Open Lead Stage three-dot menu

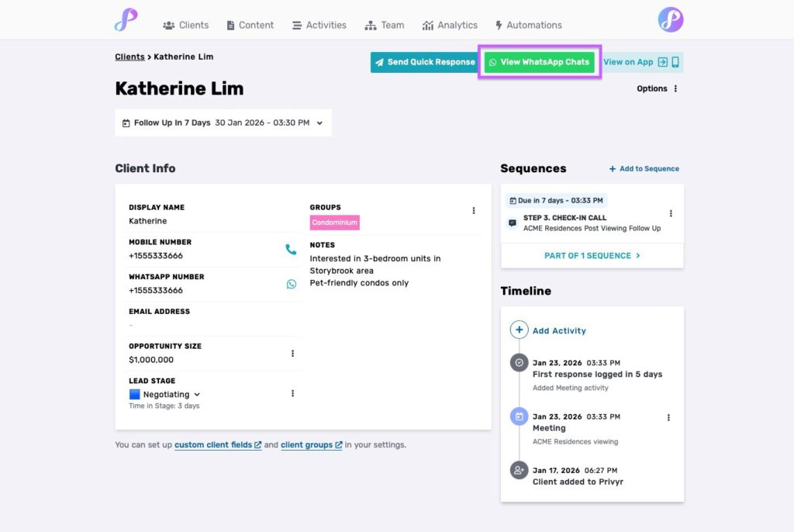(292, 393)
